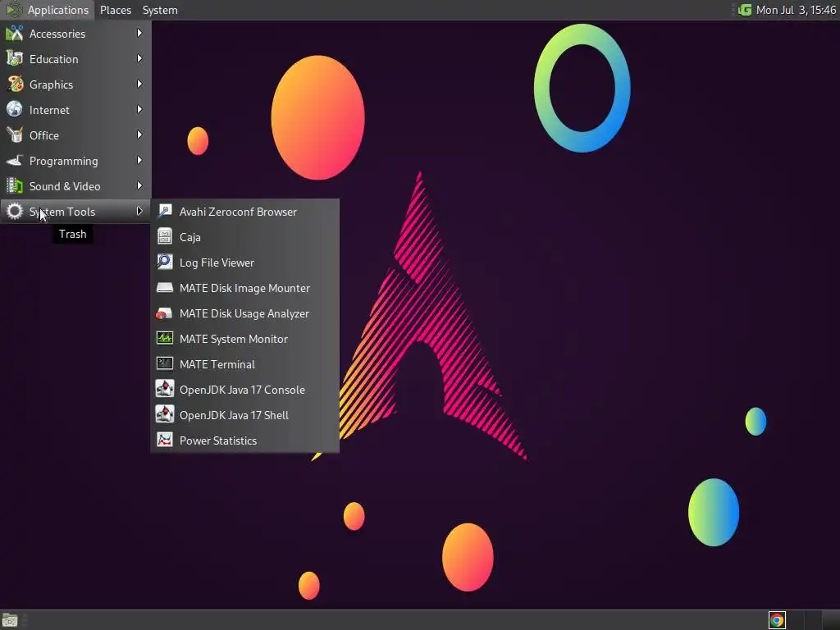Image resolution: width=840 pixels, height=630 pixels.
Task: Click the Accessories scissors icon
Action: coord(15,33)
